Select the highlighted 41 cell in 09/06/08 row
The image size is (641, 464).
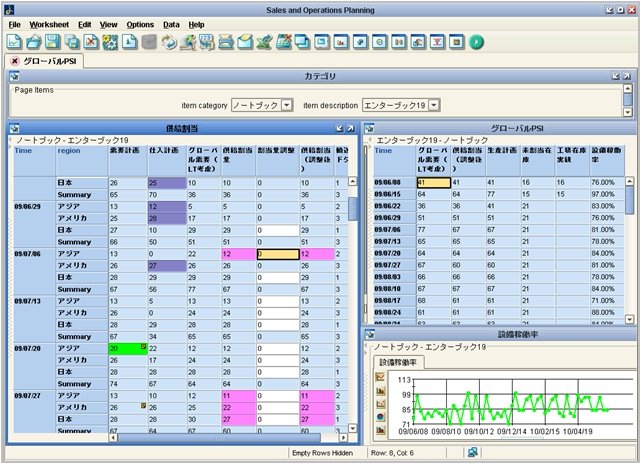433,182
